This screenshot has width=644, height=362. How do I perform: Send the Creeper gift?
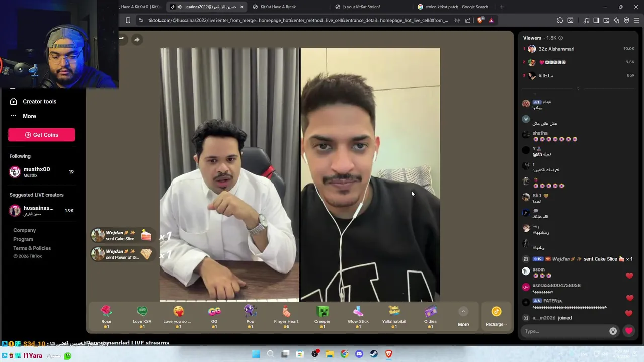coord(322,317)
